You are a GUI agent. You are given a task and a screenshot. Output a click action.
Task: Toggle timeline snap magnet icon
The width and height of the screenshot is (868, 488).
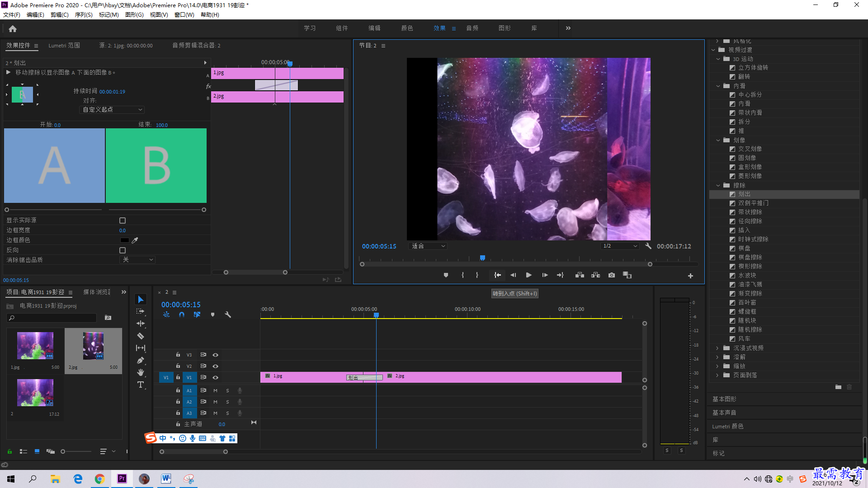(182, 314)
